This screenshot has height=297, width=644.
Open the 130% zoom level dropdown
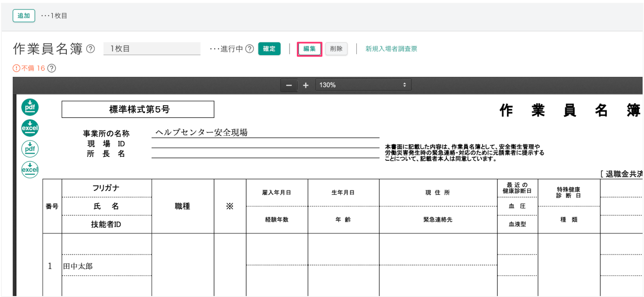[x=363, y=85]
